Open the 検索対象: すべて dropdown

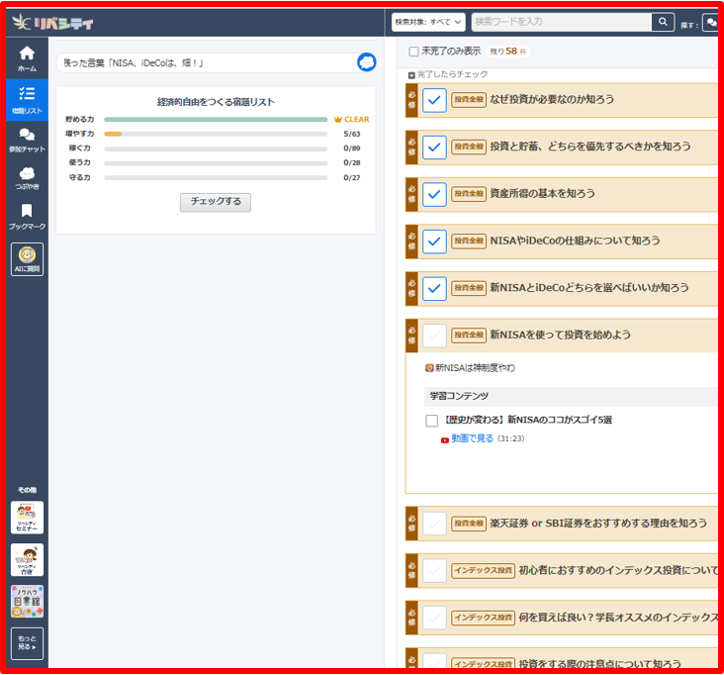[428, 21]
